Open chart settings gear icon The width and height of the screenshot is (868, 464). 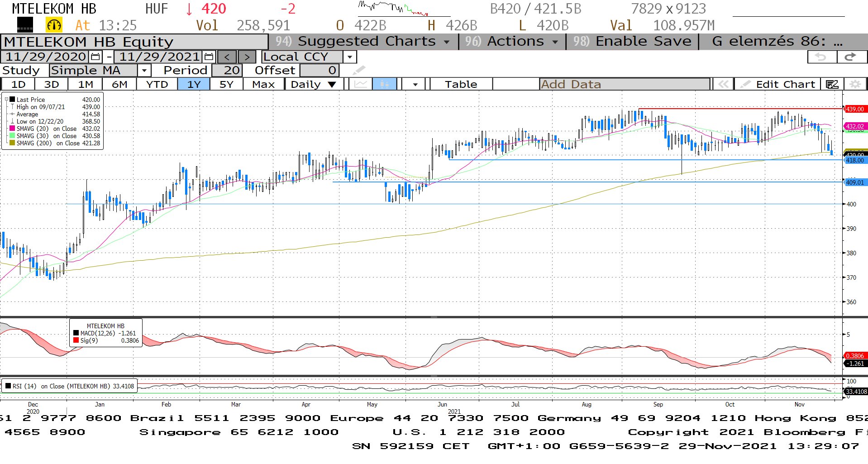[x=854, y=84]
